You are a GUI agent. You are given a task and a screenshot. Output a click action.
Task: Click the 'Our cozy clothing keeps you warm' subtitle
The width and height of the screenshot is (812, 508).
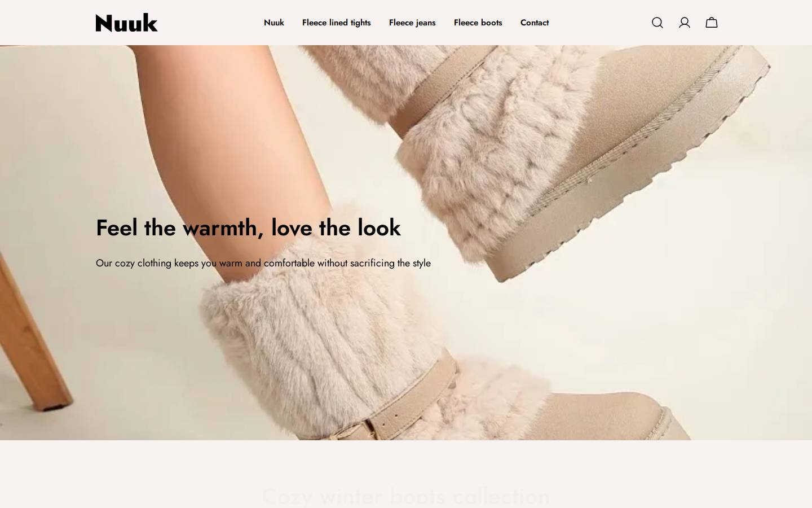point(263,263)
